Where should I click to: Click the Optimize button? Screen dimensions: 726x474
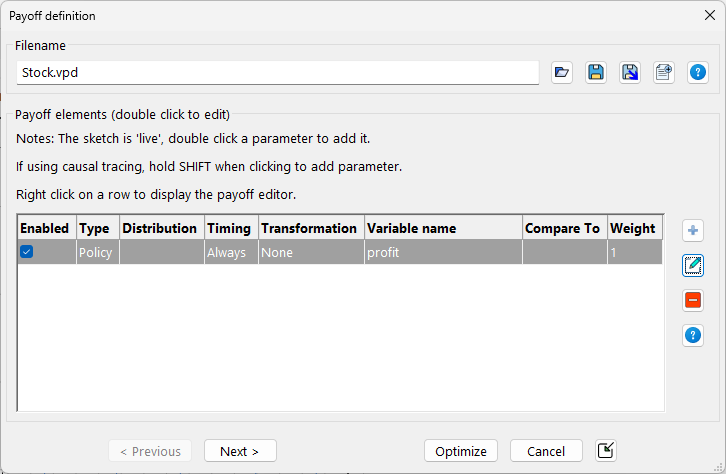(x=461, y=451)
